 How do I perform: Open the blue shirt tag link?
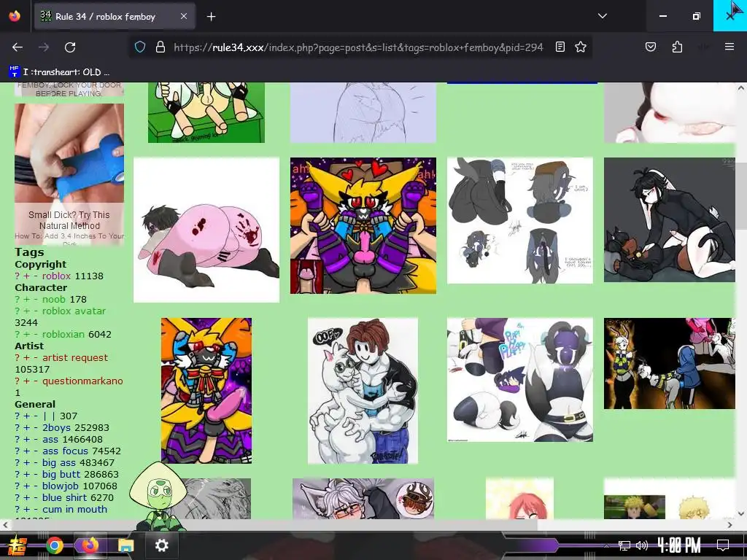[x=65, y=497]
